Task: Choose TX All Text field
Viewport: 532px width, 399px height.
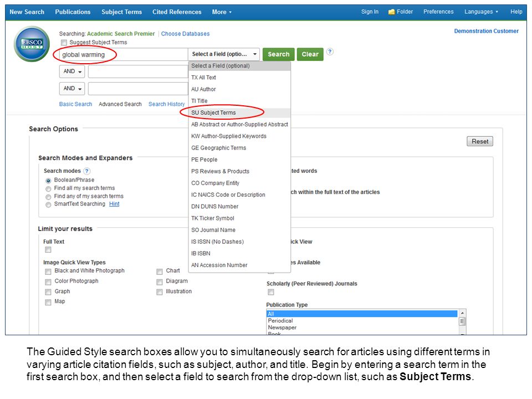Action: tap(239, 78)
